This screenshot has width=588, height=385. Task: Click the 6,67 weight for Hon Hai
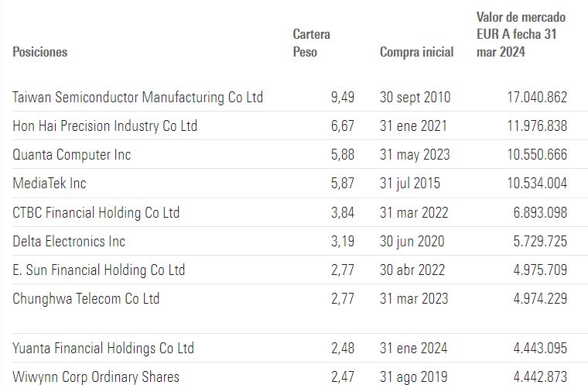pos(342,126)
